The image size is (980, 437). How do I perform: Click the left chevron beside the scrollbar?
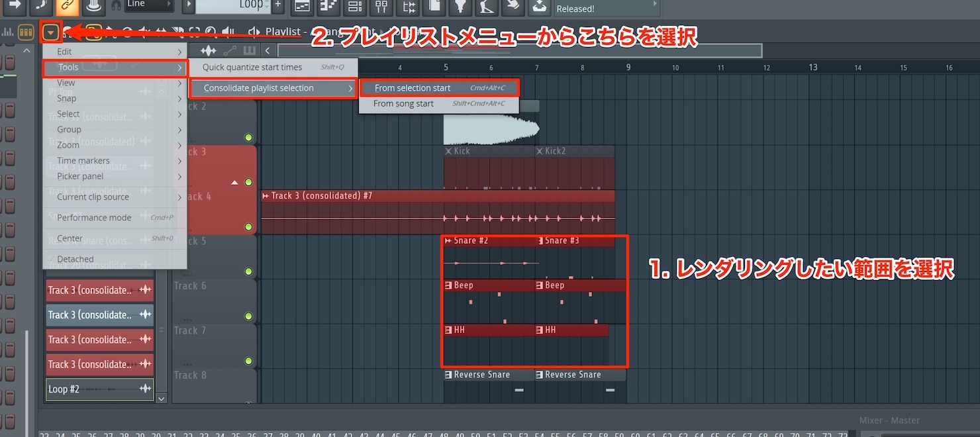(268, 50)
